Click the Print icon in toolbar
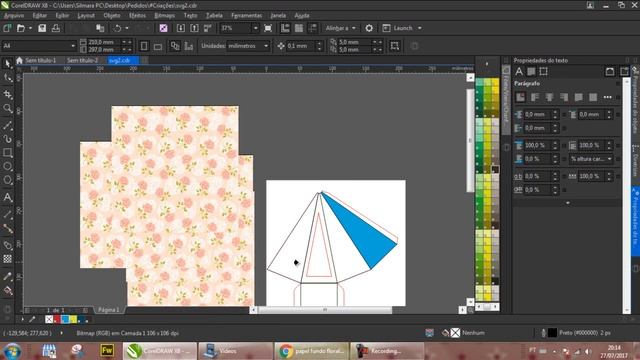The height and width of the screenshot is (360, 640). (56, 28)
